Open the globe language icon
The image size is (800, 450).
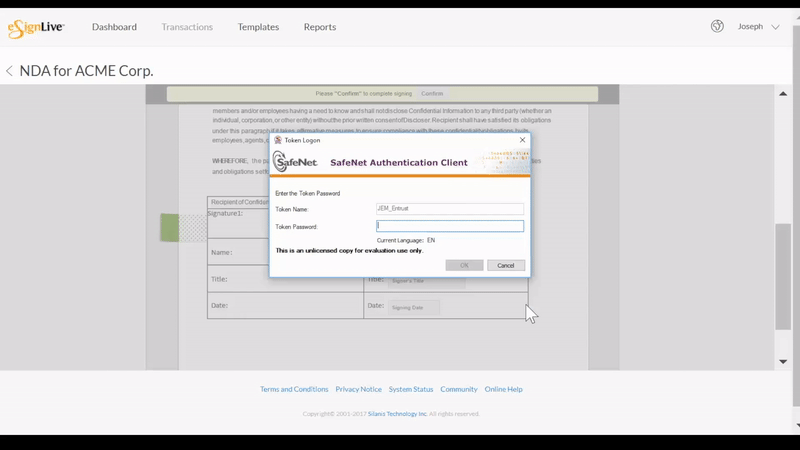pos(717,26)
